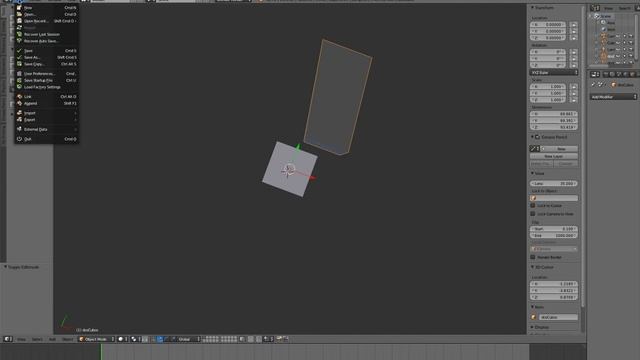Screen dimensions: 640x360
Task: Select Load Factory Settings
Action: point(47,87)
